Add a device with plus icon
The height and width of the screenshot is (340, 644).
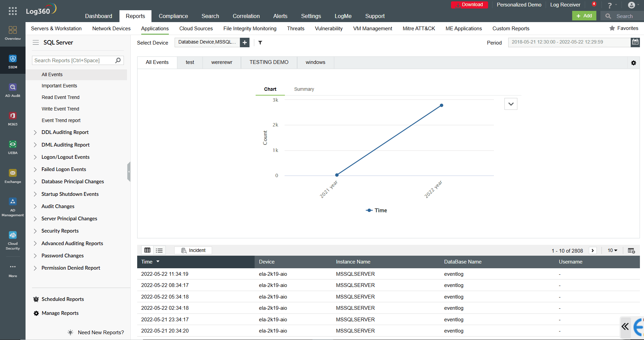pos(245,42)
